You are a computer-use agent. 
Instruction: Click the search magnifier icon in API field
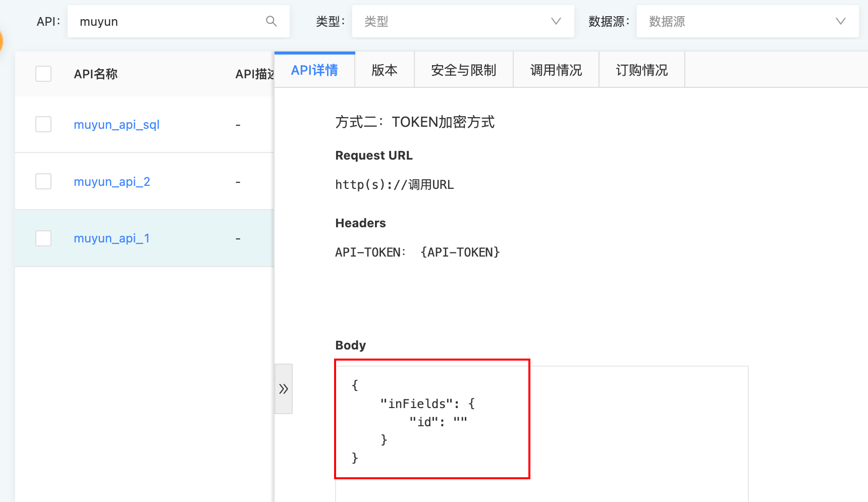click(271, 21)
